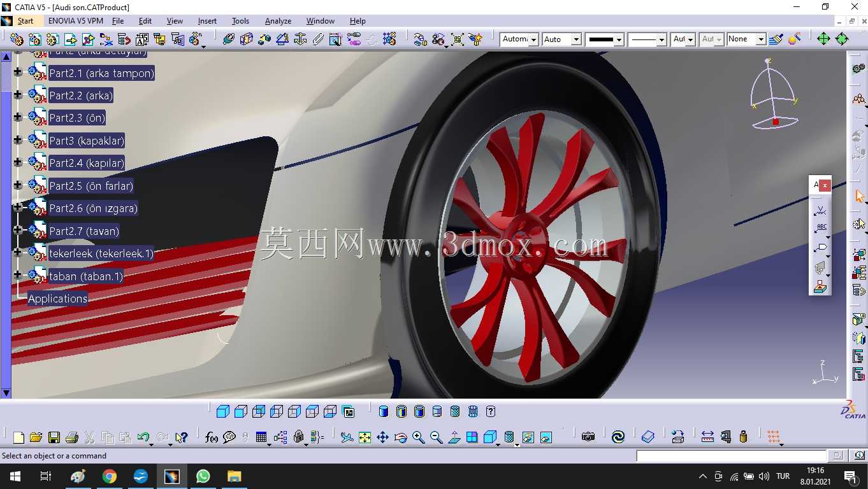This screenshot has height=489, width=868.
Task: Open the Tools menu
Action: [240, 21]
